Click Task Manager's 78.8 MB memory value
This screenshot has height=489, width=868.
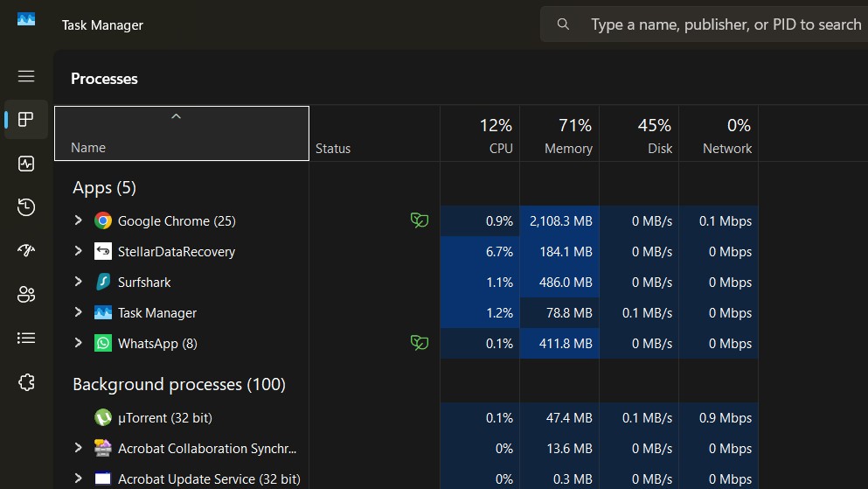coord(569,313)
